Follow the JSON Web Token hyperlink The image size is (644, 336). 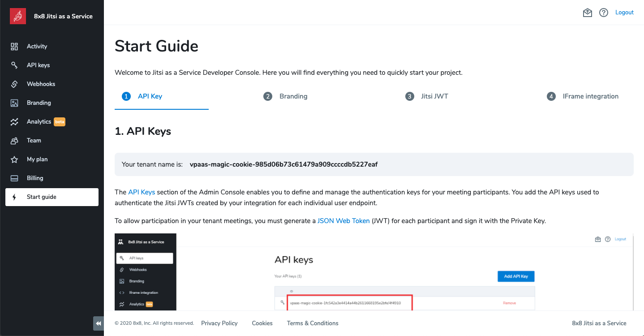click(x=343, y=221)
